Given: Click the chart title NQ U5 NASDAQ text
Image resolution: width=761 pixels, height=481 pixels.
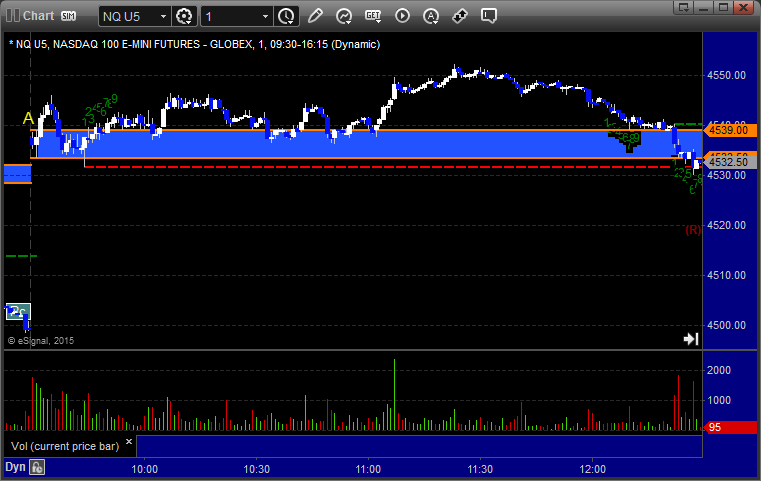Looking at the screenshot, I should coord(194,44).
